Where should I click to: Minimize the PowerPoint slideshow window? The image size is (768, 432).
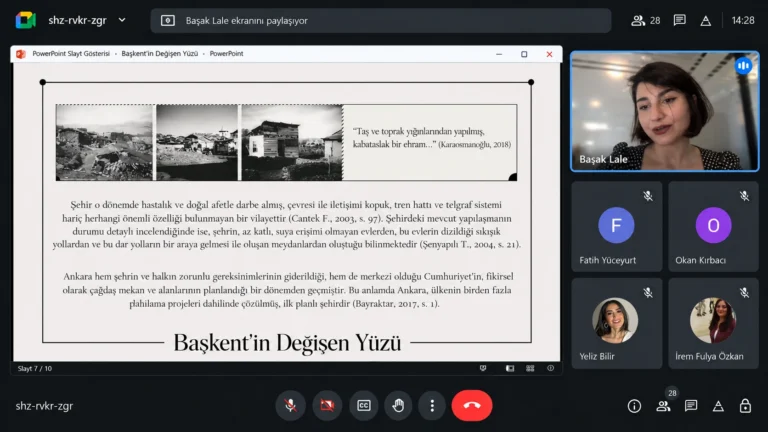(499, 54)
